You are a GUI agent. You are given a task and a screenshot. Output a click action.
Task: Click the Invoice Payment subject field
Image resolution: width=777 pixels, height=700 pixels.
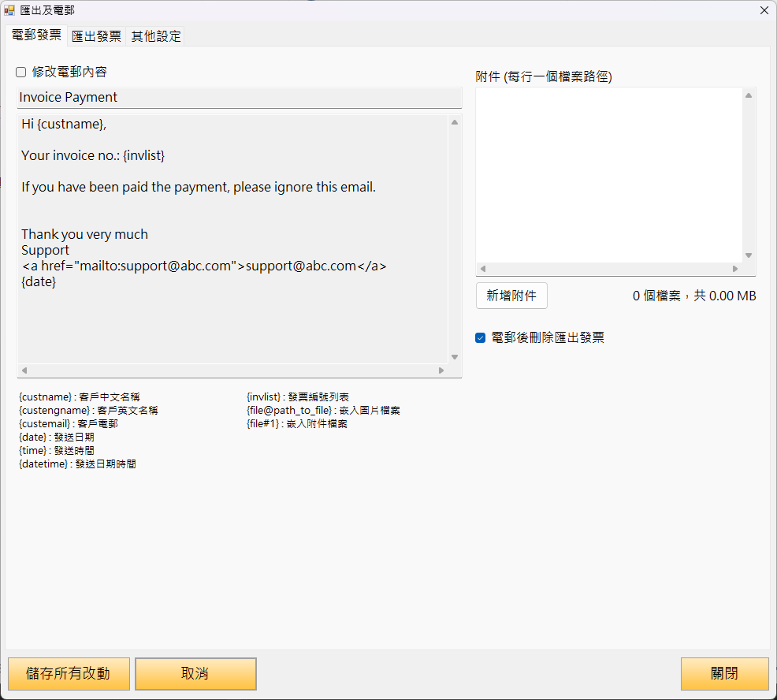click(239, 98)
